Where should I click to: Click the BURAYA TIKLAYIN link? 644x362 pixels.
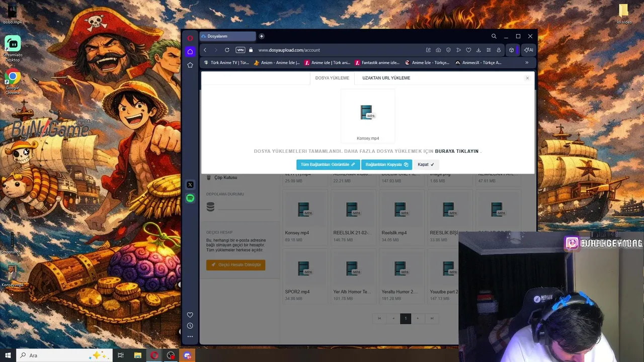pyautogui.click(x=457, y=151)
